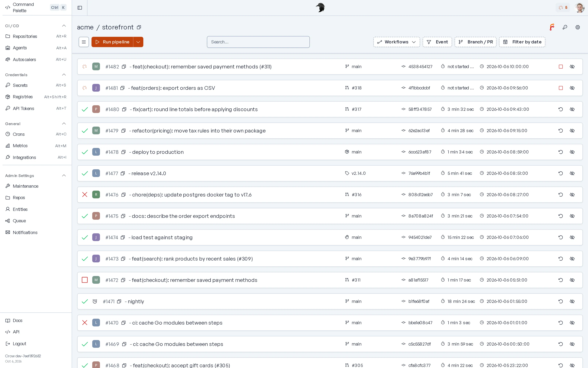Go to Crons page
This screenshot has width=588, height=368.
coord(36,134)
